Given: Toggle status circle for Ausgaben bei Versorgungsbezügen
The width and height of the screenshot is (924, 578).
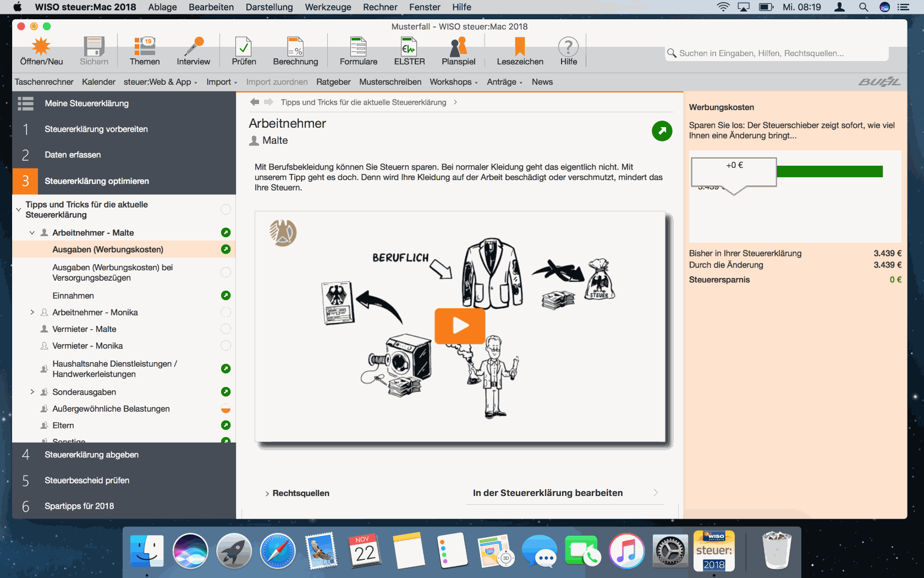Looking at the screenshot, I should click(x=226, y=272).
